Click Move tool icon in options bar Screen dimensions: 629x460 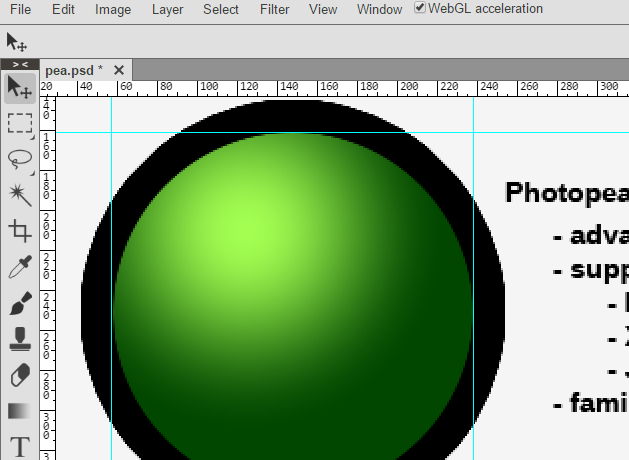(16, 42)
